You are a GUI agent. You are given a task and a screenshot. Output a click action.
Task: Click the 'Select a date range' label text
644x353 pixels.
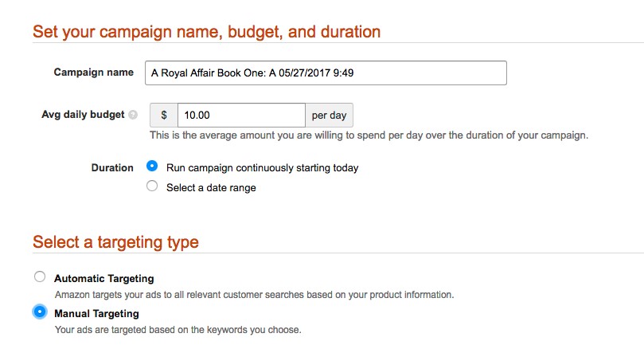point(211,188)
